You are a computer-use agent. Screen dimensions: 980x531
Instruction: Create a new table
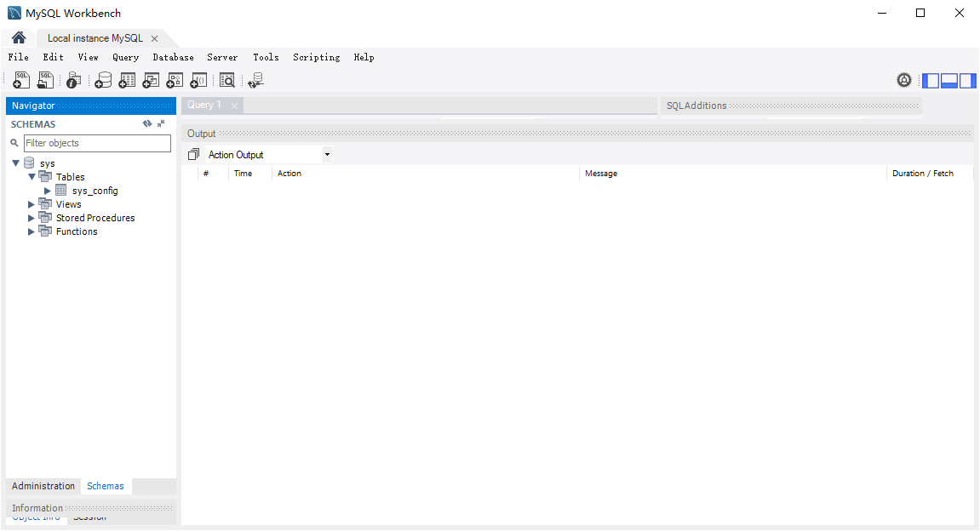click(126, 80)
